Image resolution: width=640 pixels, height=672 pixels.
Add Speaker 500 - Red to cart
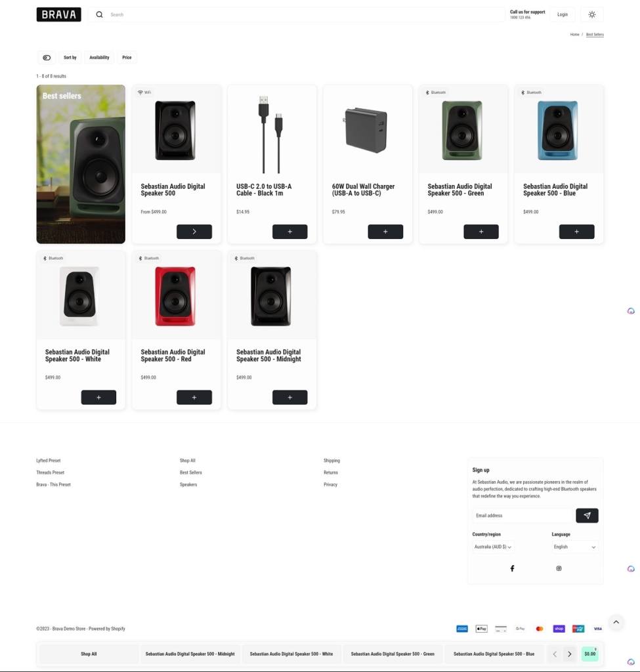(194, 397)
